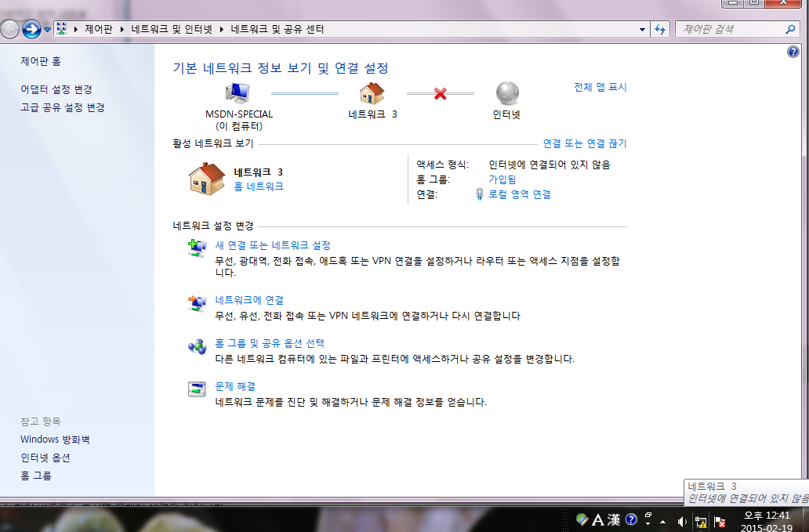
Task: Click the taskbar network warning tray icon
Action: pos(701,522)
